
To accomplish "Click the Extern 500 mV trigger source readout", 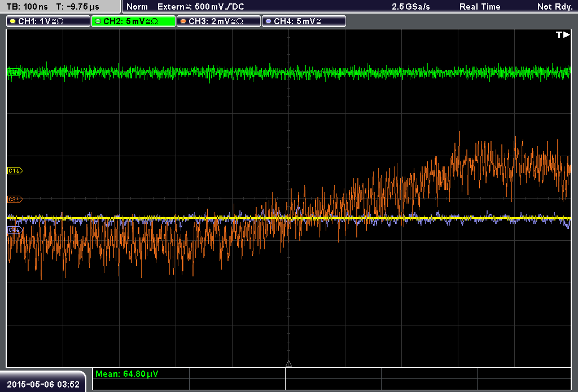I will point(201,7).
